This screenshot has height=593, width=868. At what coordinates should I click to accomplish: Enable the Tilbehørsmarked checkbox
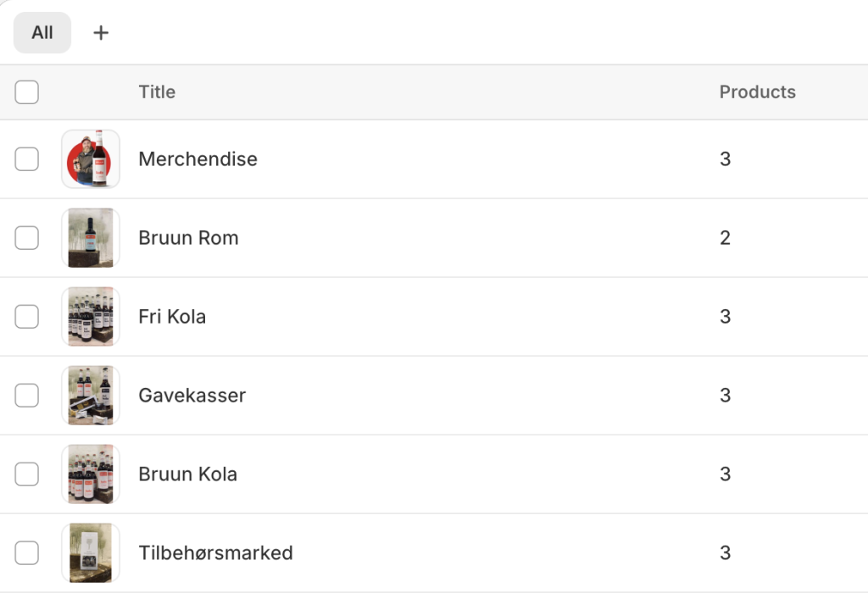pos(26,552)
